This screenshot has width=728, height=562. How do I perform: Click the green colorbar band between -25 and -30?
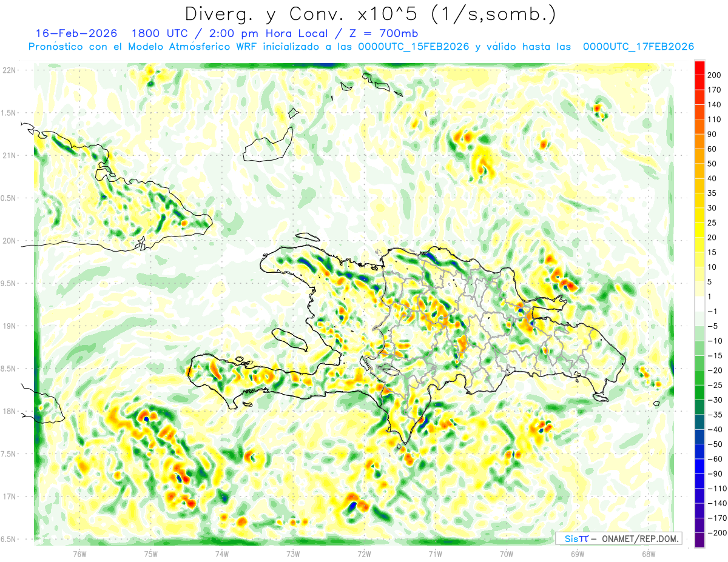(x=699, y=392)
